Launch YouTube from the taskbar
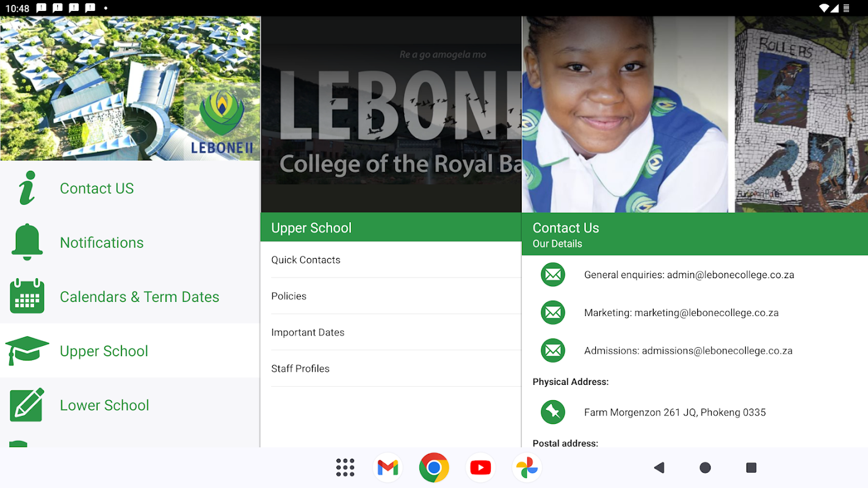This screenshot has width=868, height=488. [480, 468]
